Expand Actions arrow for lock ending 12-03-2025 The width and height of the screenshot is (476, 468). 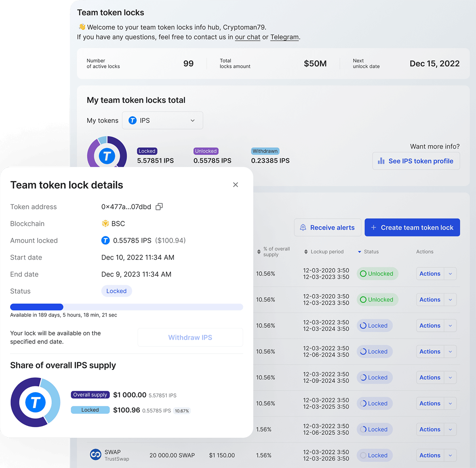450,403
